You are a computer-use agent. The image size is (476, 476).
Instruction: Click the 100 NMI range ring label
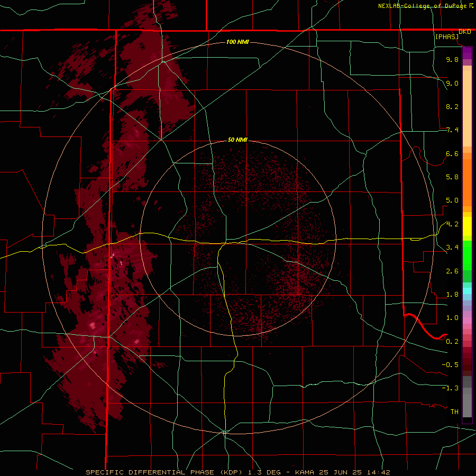[x=237, y=42]
